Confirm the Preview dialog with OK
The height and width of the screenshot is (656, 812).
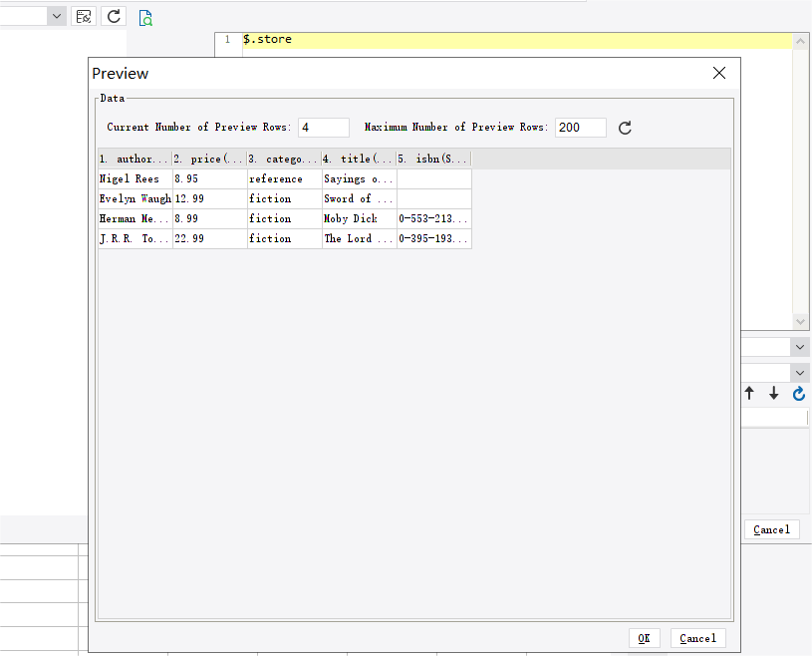click(x=644, y=637)
